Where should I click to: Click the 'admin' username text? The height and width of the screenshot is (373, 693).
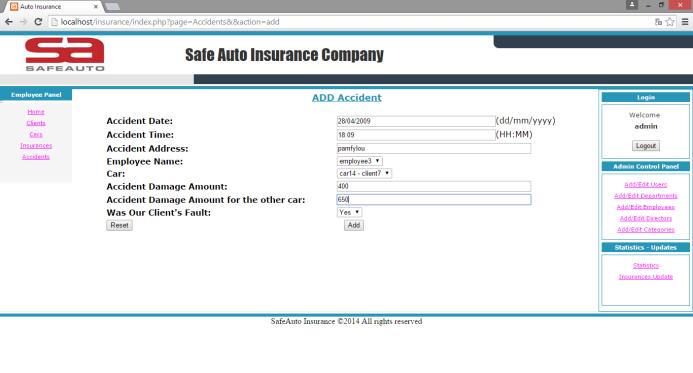pyautogui.click(x=646, y=126)
